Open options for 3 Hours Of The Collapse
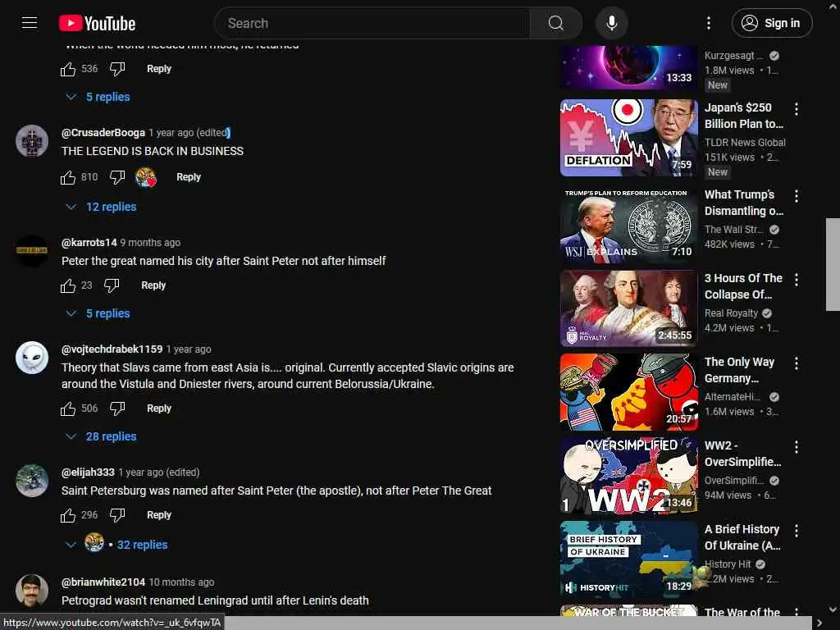 [797, 280]
